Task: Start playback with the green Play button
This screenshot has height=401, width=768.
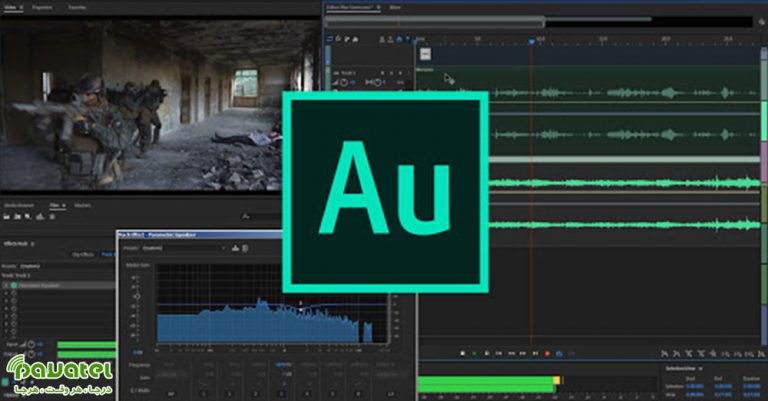Action: 475,353
